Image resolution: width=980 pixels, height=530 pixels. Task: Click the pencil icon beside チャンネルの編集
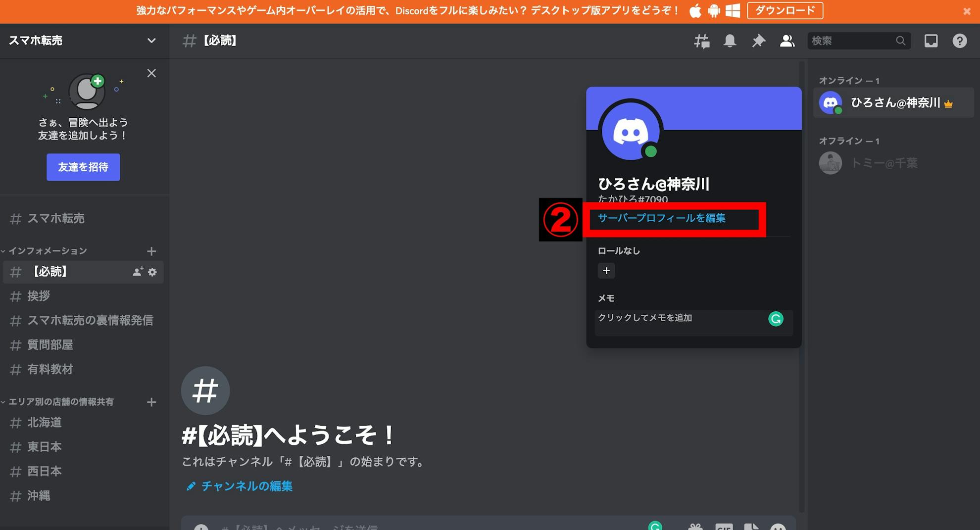pyautogui.click(x=191, y=486)
